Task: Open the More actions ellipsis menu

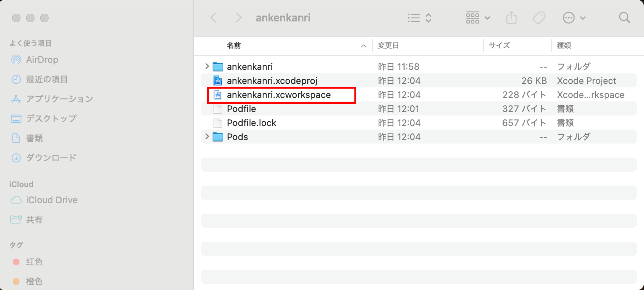Action: [574, 18]
